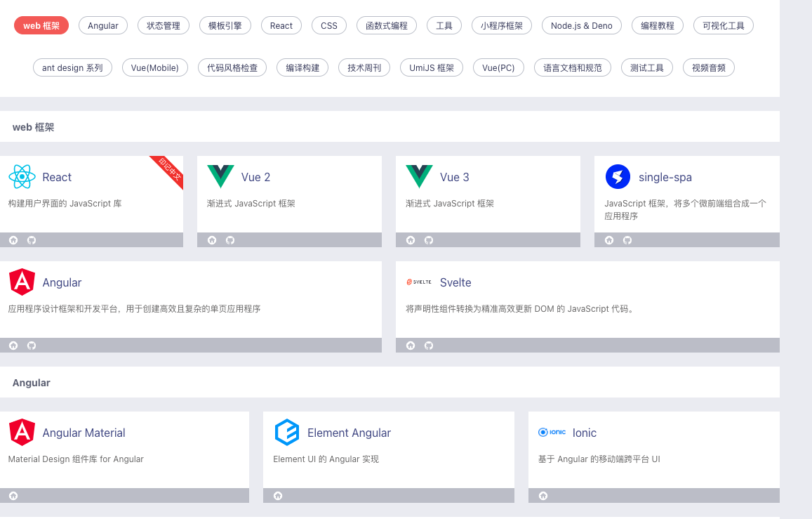Open the single-spa title link
The height and width of the screenshot is (519, 812).
(665, 177)
